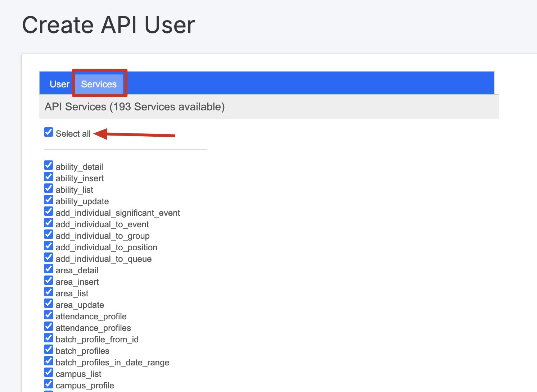Disable add_individual_significant_event service
This screenshot has width=537, height=392.
point(49,211)
